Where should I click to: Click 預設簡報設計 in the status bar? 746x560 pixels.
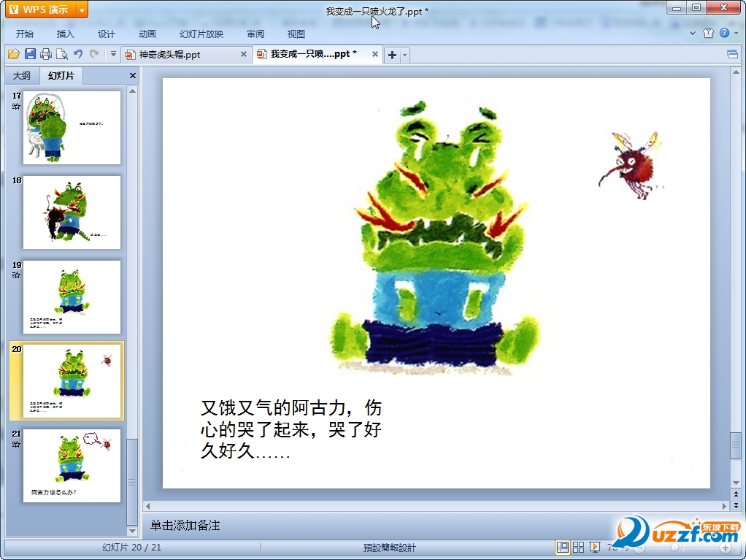click(x=389, y=548)
